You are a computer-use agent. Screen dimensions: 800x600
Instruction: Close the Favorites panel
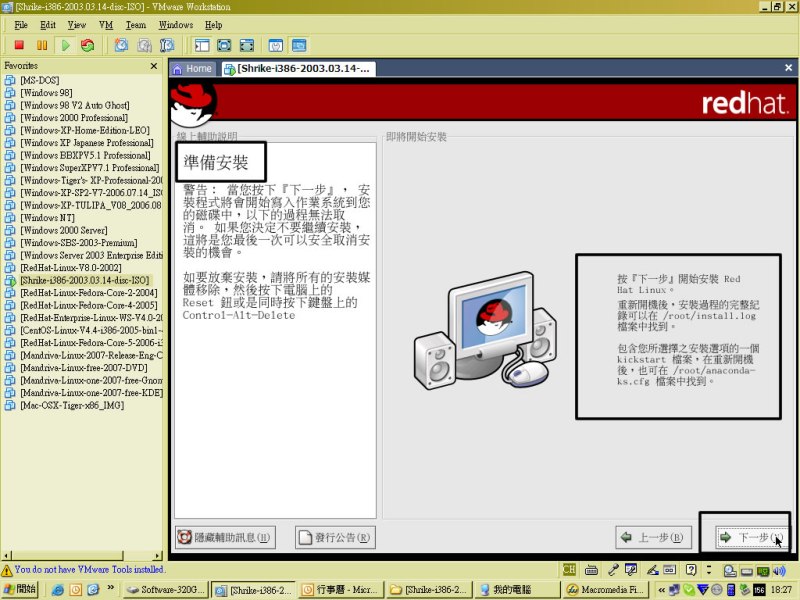point(154,66)
